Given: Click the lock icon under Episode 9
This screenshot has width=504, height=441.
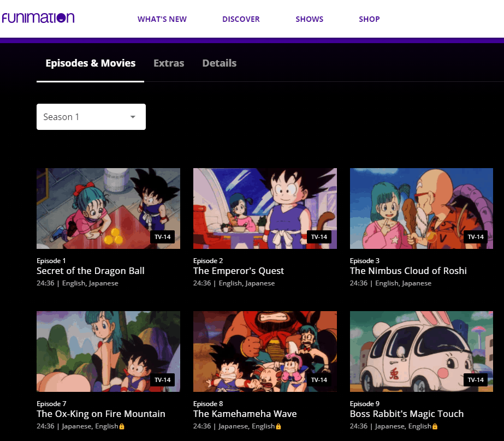Looking at the screenshot, I should 435,426.
